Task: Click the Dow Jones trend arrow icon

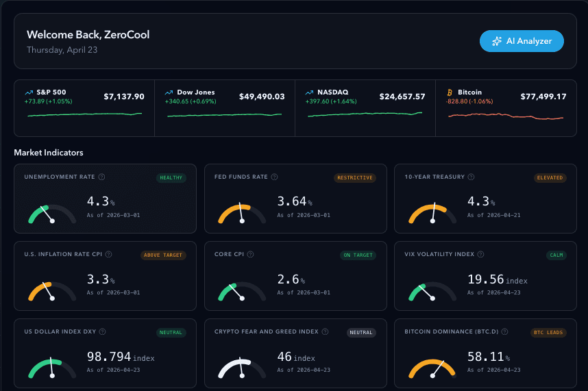Action: tap(169, 92)
